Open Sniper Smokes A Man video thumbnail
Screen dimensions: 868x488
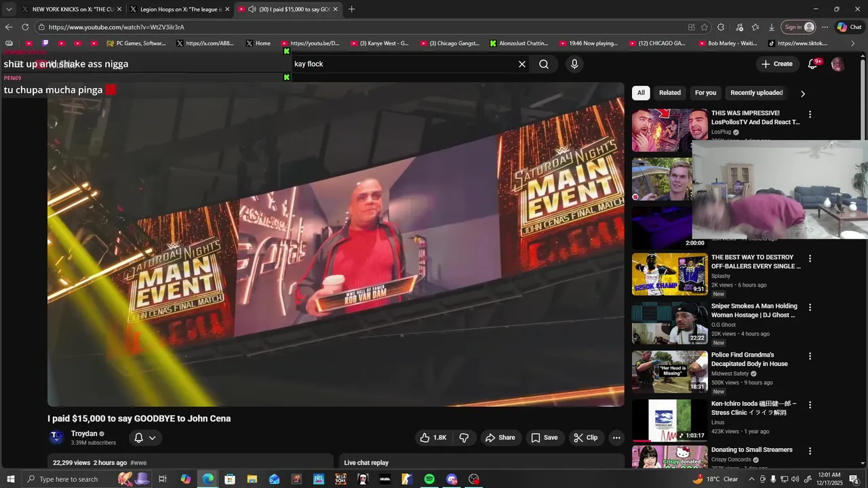670,323
